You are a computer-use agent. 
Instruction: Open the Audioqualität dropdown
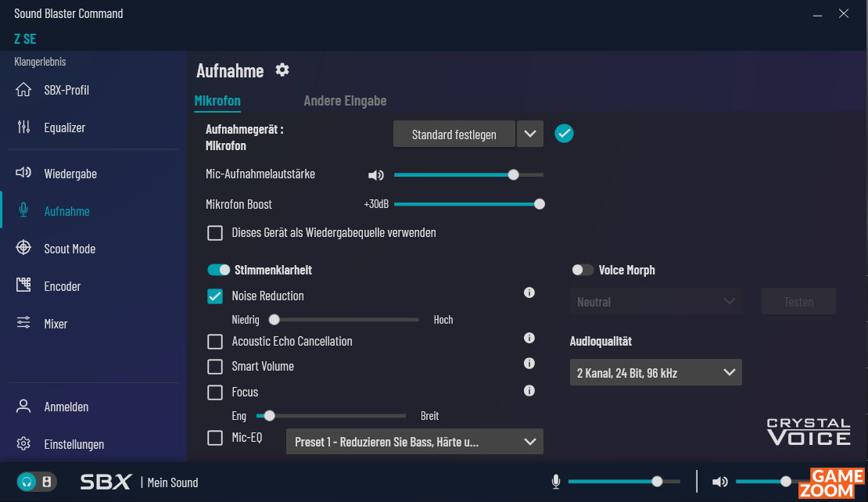tap(655, 372)
